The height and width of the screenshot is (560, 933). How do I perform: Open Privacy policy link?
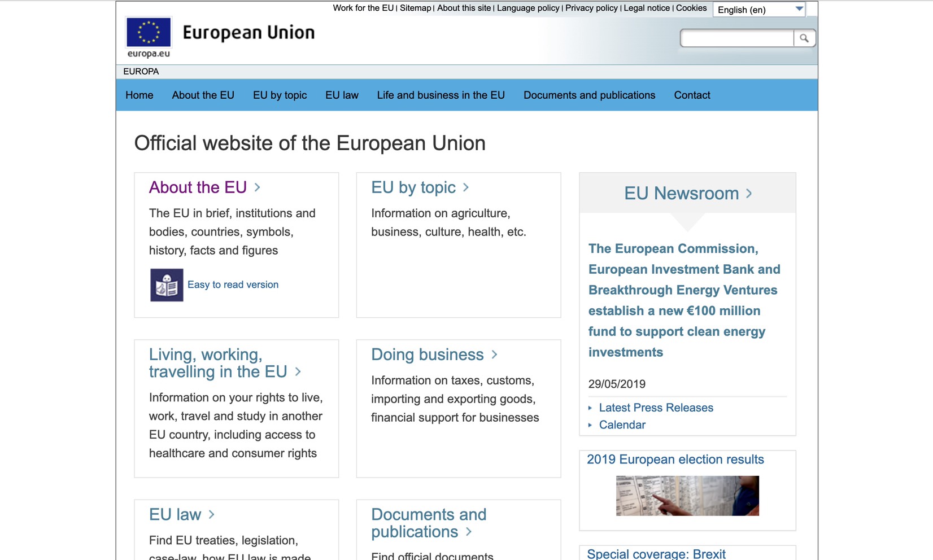tap(591, 8)
